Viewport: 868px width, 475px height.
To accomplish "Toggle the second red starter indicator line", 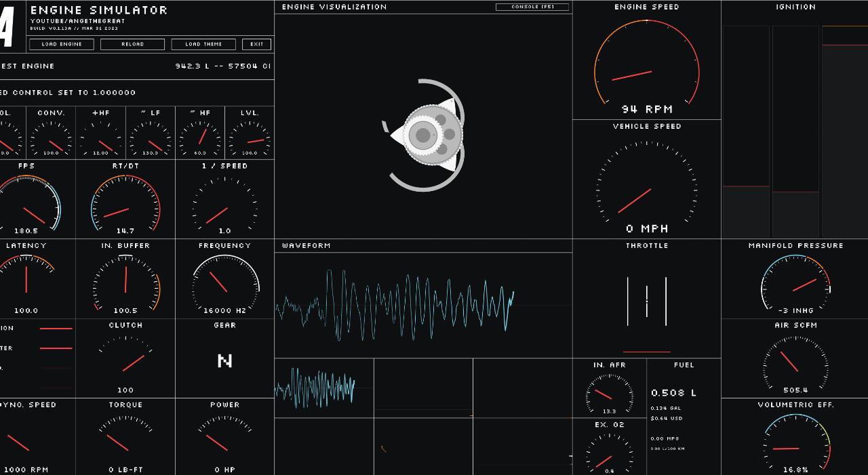I will [56, 348].
